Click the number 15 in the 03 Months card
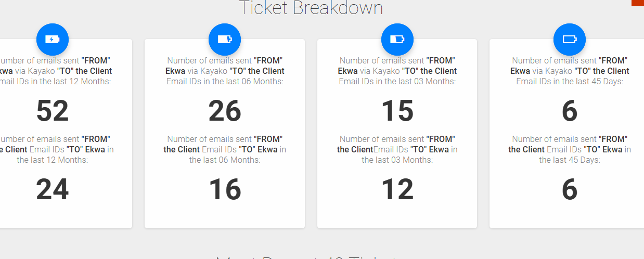This screenshot has height=259, width=644. 397,111
